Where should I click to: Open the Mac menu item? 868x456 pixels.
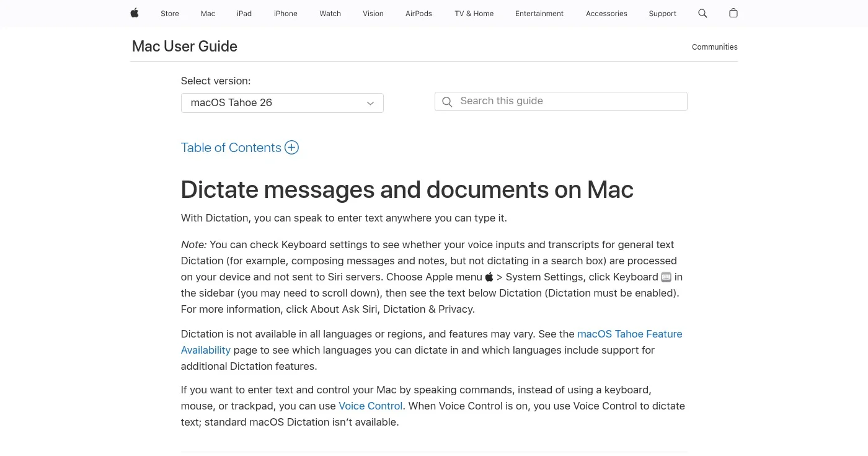click(208, 14)
